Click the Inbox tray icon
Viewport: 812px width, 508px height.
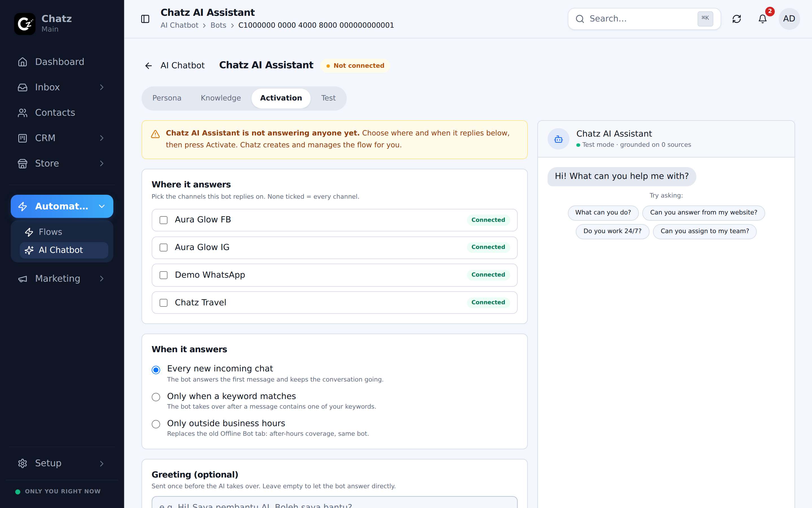(x=23, y=87)
